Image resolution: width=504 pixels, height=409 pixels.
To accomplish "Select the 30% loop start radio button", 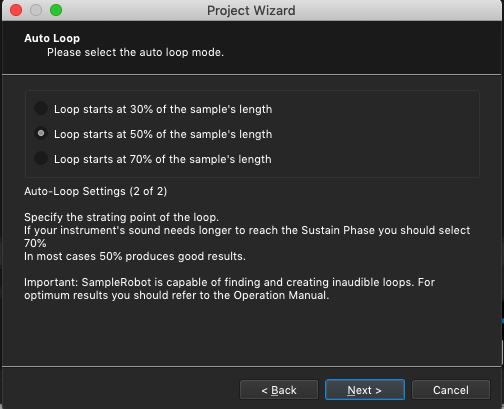I will [x=41, y=109].
